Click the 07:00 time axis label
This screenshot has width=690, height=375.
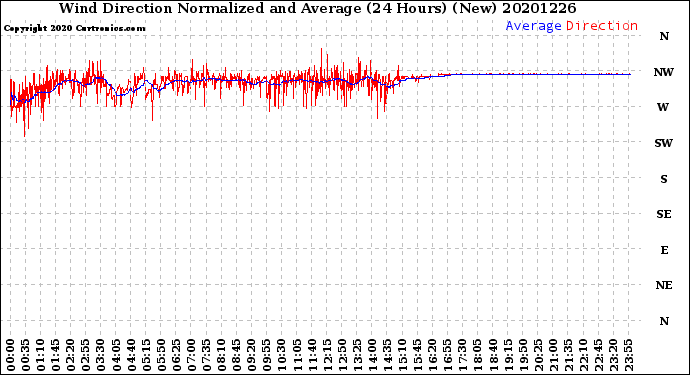(191, 355)
